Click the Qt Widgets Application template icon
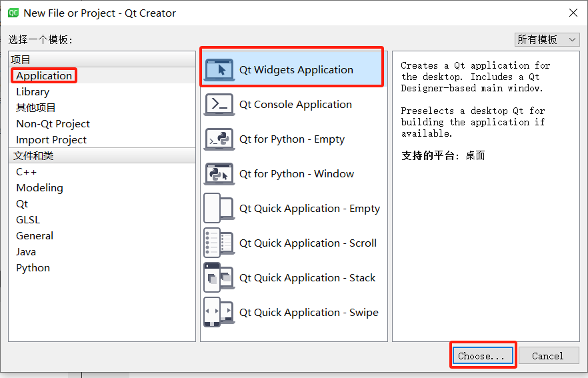Image resolution: width=588 pixels, height=378 pixels. [x=219, y=69]
